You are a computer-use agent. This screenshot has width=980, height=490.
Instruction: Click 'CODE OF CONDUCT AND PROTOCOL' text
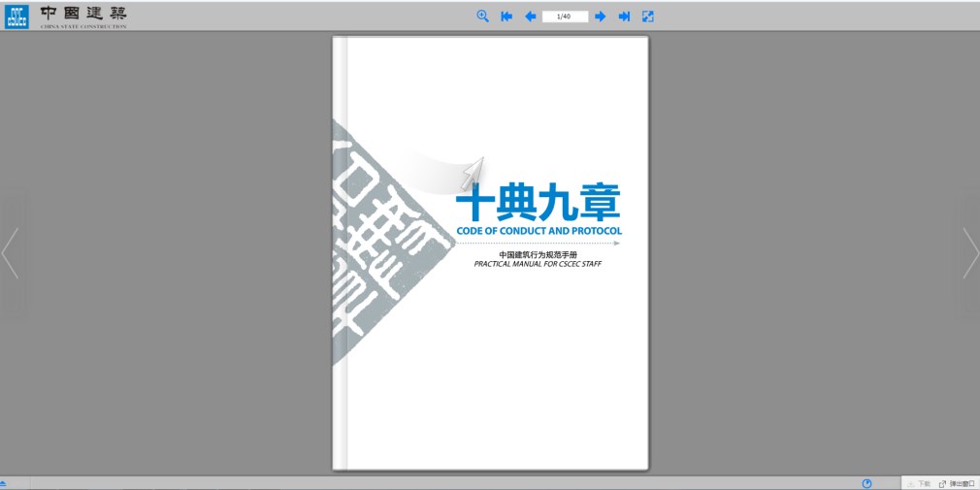click(539, 231)
